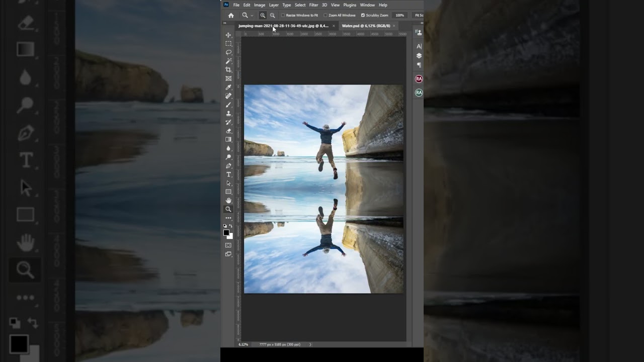Select the Rectangle shape tool
Viewport: 644px width, 362px height.
pyautogui.click(x=228, y=192)
